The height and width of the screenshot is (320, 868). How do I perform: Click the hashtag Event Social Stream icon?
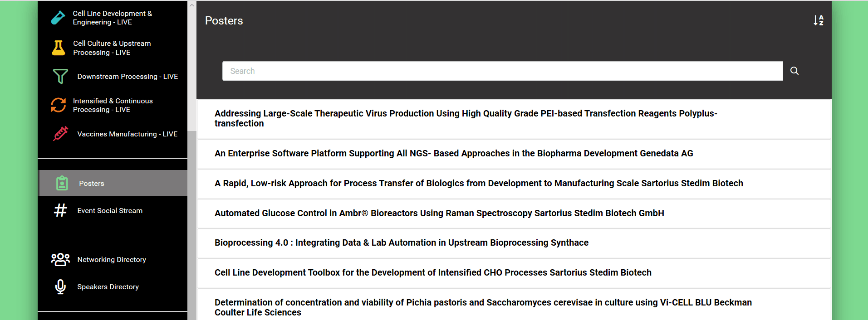60,210
